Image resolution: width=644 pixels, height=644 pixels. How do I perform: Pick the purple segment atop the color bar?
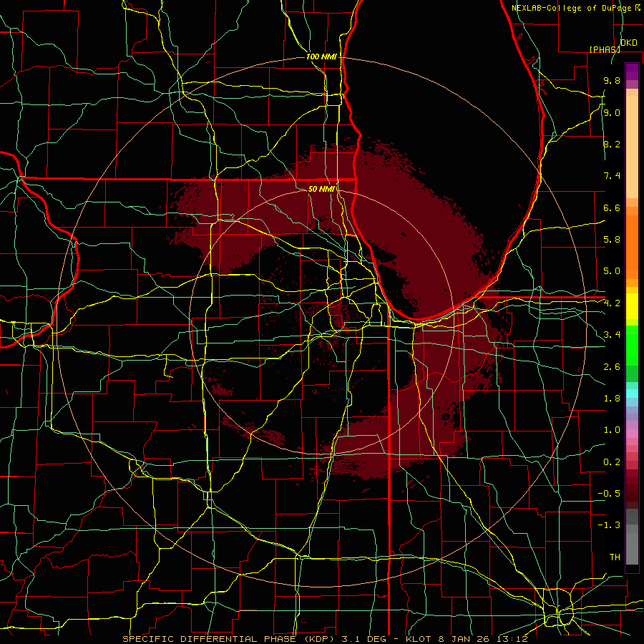click(632, 72)
